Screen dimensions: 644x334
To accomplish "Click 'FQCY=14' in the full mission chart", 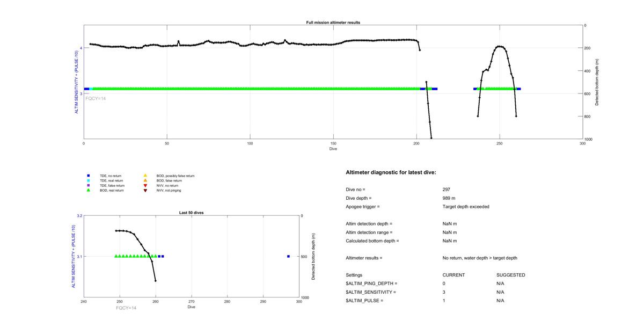I will pos(96,98).
